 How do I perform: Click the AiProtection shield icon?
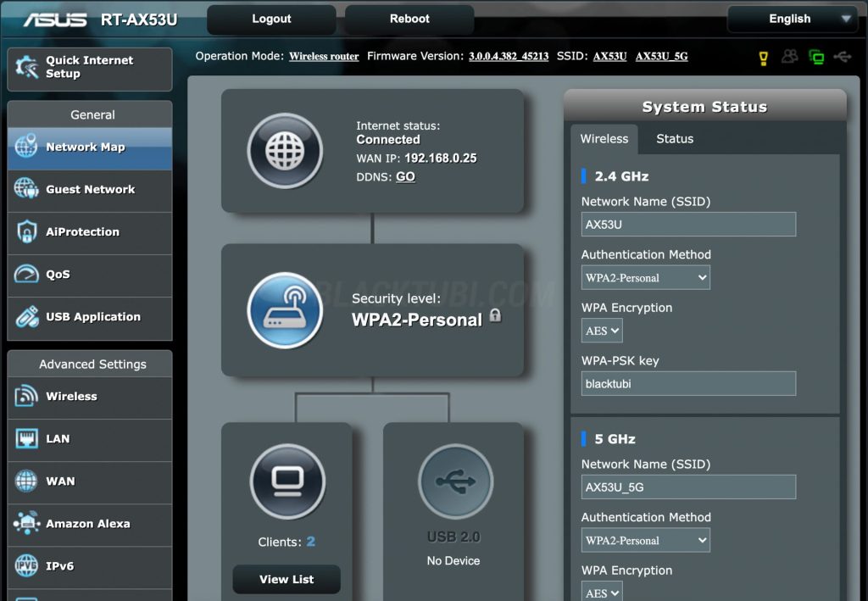(x=26, y=231)
